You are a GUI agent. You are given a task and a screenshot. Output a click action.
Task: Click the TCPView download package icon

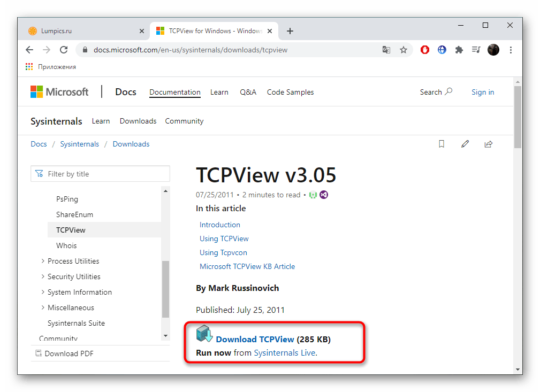pos(204,334)
